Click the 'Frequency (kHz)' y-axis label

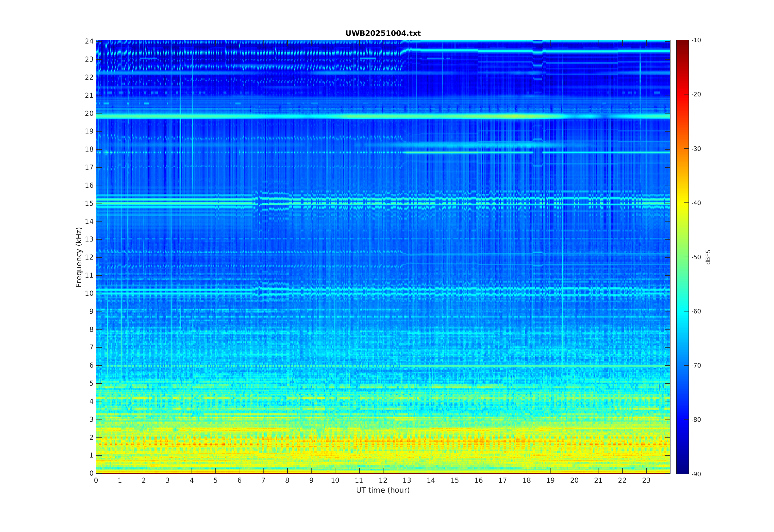79,257
